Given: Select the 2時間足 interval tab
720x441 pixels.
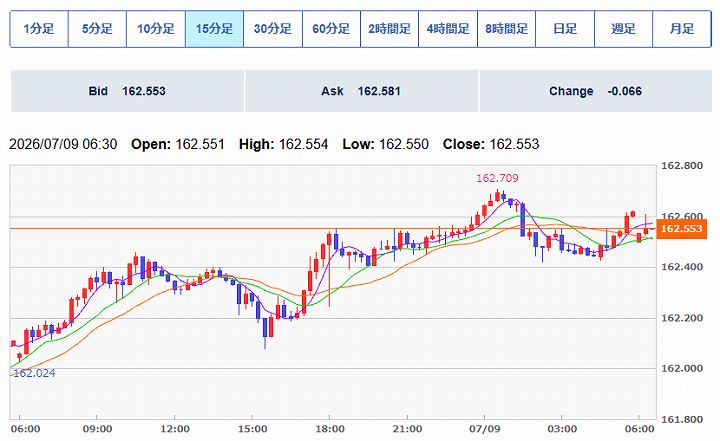Looking at the screenshot, I should 389,29.
